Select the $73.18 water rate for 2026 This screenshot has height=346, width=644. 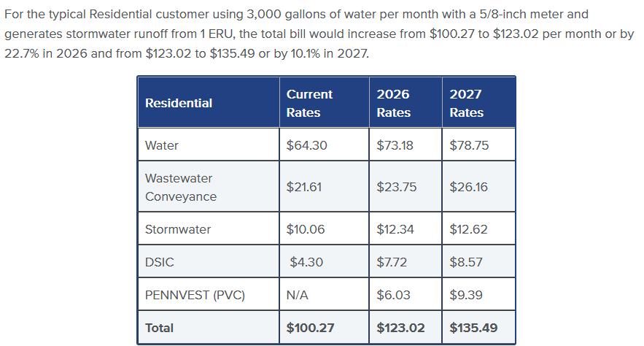point(395,145)
